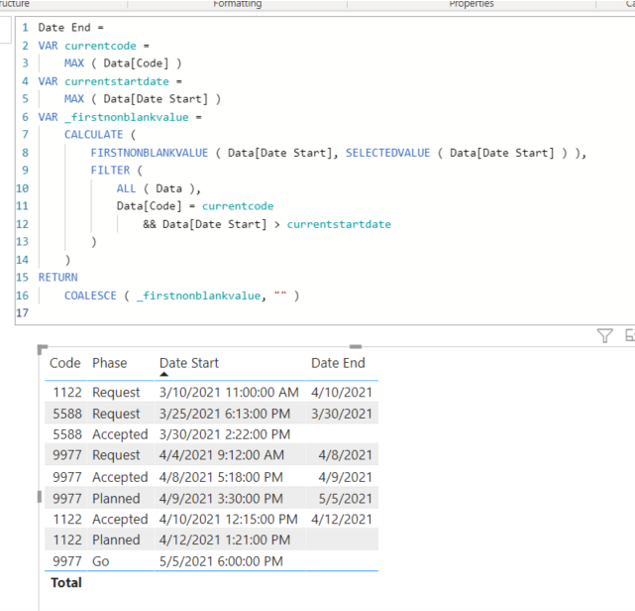Select code 1122 in the first Request row
The image size is (635, 611).
pyautogui.click(x=67, y=392)
